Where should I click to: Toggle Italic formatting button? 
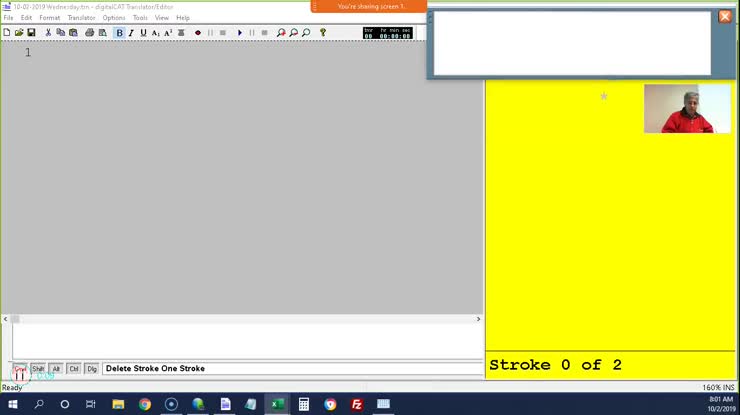[131, 33]
